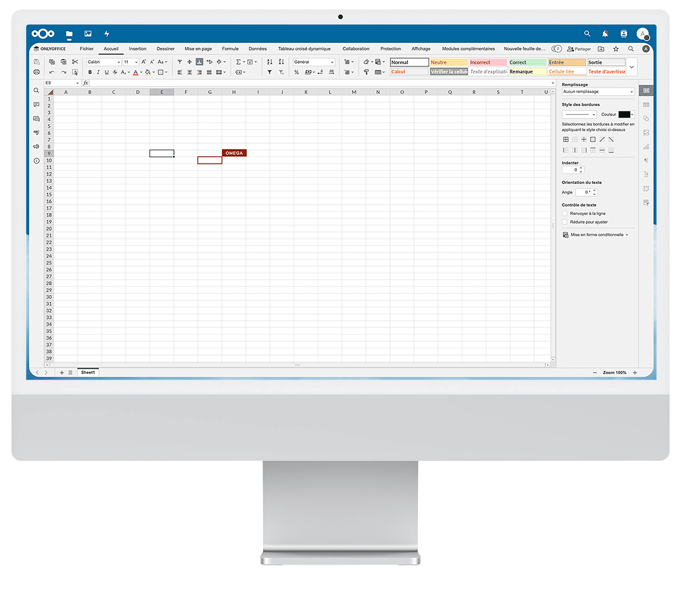Click the Filter funnel icon
682x616 pixels.
pyautogui.click(x=270, y=72)
